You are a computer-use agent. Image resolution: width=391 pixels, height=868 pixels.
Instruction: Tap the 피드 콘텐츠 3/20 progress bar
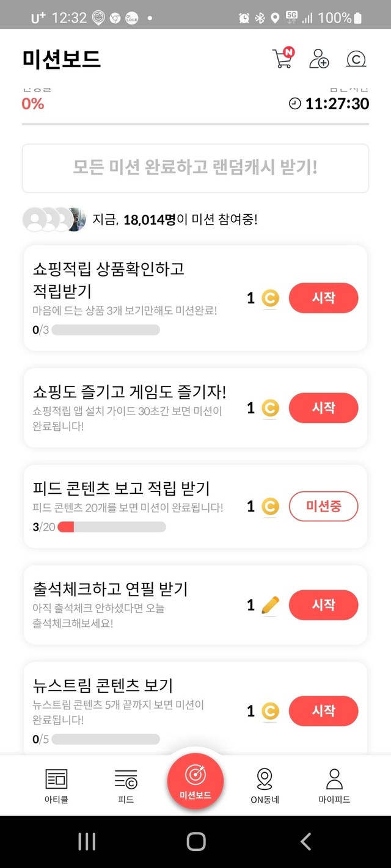tap(112, 527)
